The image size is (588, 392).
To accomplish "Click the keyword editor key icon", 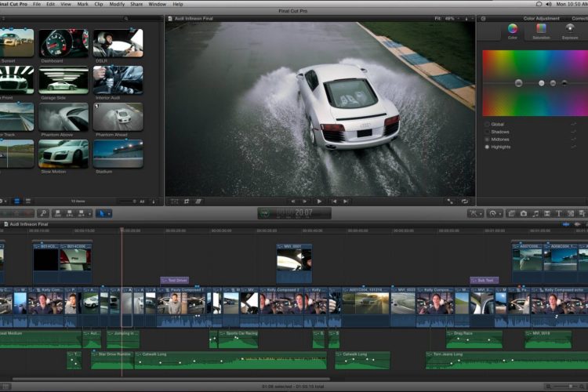I will 44,213.
